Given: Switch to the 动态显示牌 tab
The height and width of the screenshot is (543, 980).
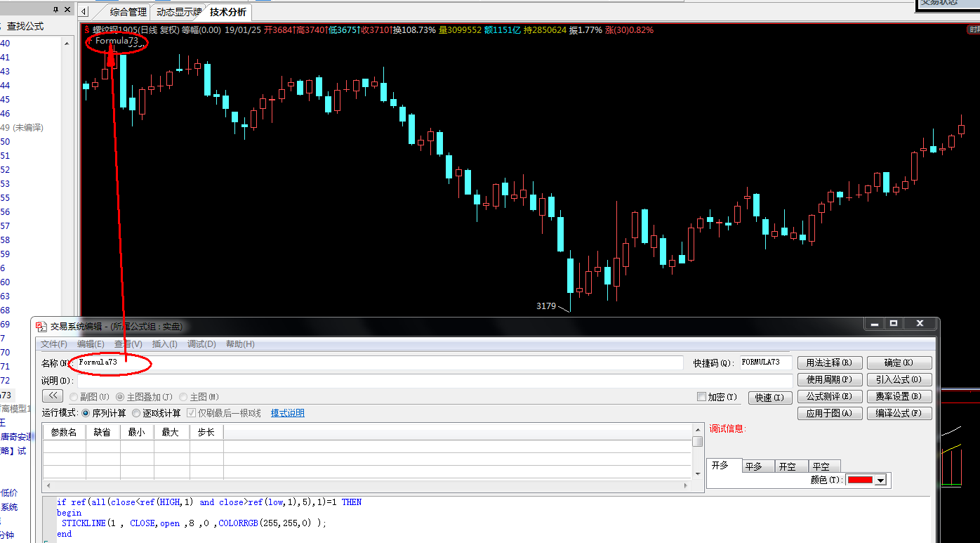Looking at the screenshot, I should [178, 12].
